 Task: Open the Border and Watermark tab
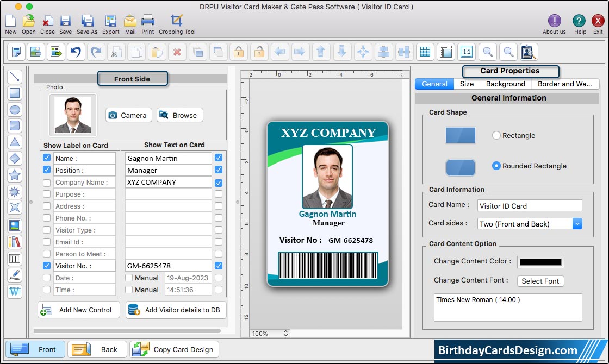point(565,84)
